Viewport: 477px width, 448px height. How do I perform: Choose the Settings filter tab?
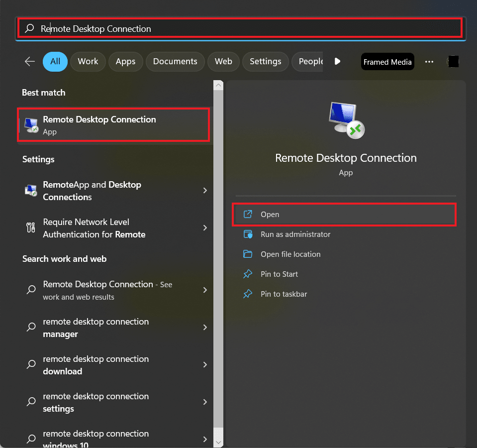tap(265, 61)
